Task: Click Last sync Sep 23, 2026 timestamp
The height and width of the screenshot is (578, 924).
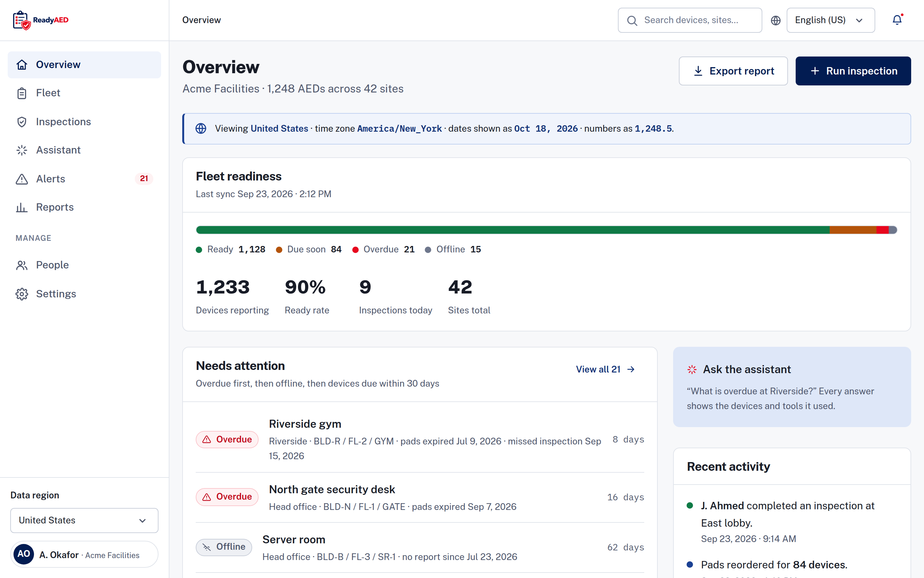Action: [x=263, y=194]
